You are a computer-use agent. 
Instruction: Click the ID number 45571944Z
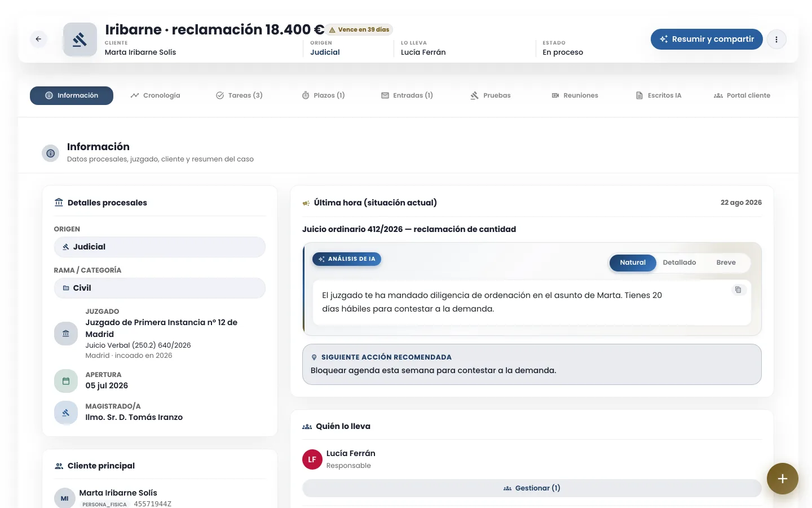coord(152,503)
